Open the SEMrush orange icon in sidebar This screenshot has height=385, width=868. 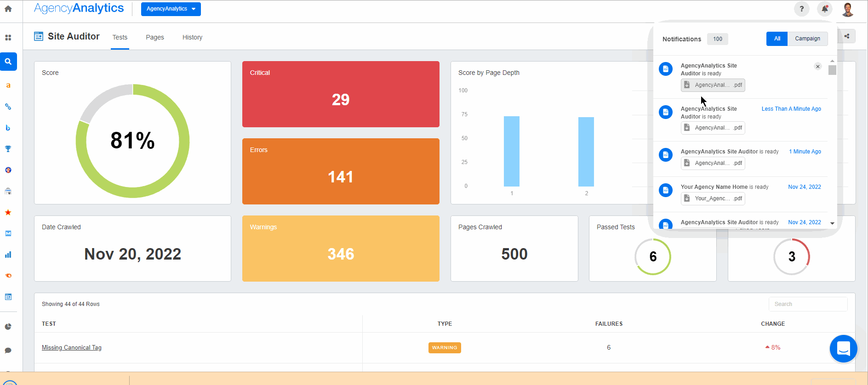click(x=8, y=276)
